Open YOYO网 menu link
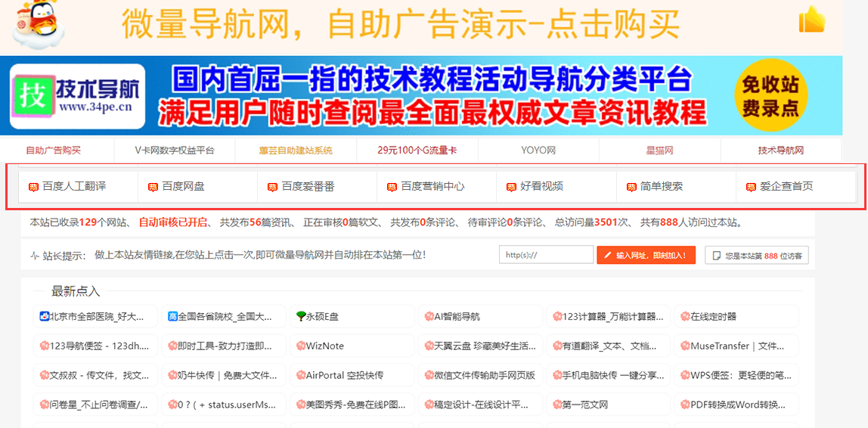This screenshot has height=428, width=868. coord(538,150)
